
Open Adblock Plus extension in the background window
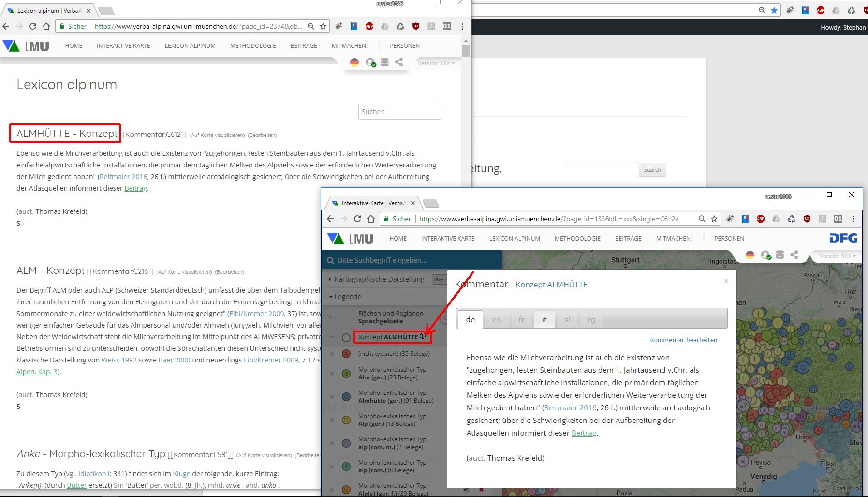pyautogui.click(x=821, y=10)
